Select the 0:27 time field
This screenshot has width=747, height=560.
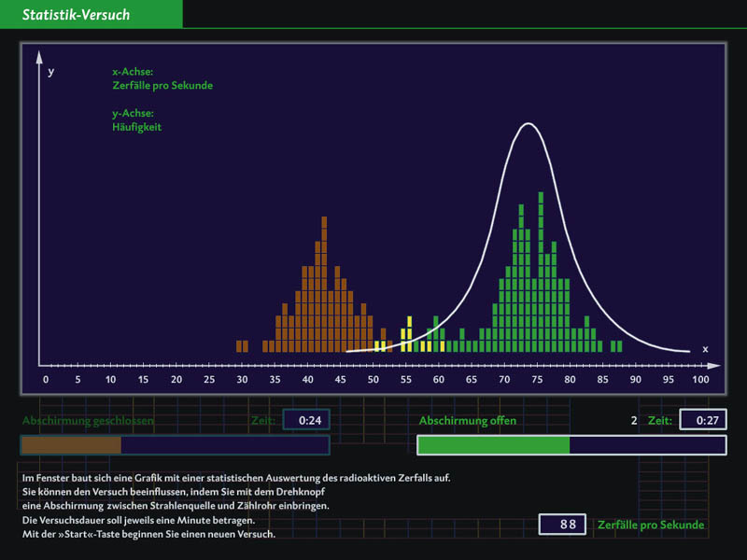[x=703, y=420]
